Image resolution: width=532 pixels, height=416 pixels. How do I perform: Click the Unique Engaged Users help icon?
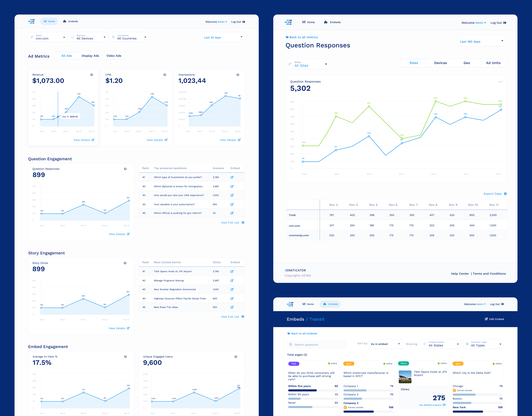pyautogui.click(x=236, y=357)
